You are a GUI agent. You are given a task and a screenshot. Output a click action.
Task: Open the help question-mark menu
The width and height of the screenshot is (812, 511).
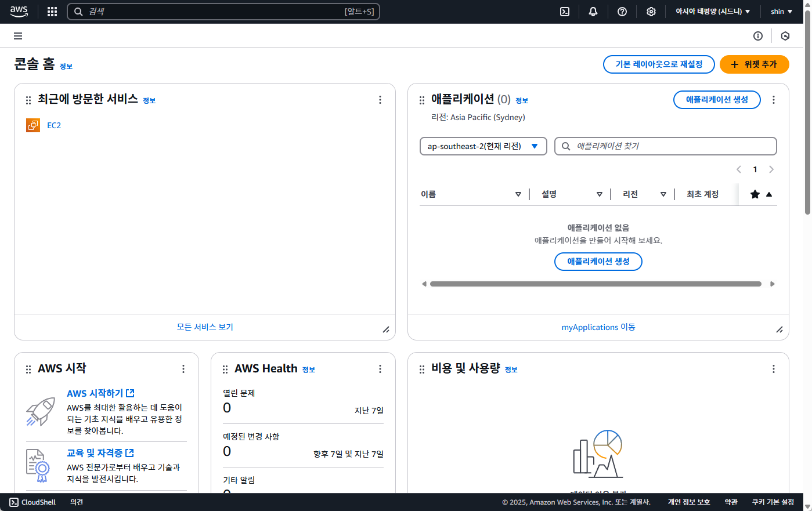click(622, 12)
